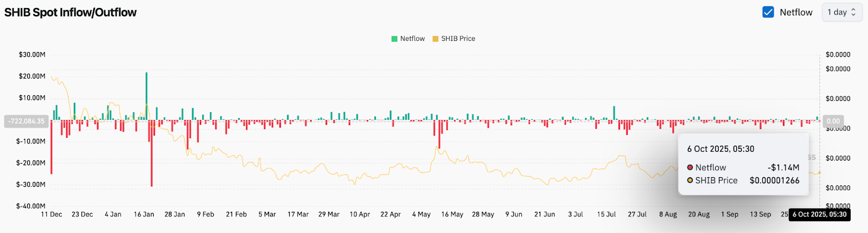Click the yellow SHIB Price legend square

click(x=435, y=38)
